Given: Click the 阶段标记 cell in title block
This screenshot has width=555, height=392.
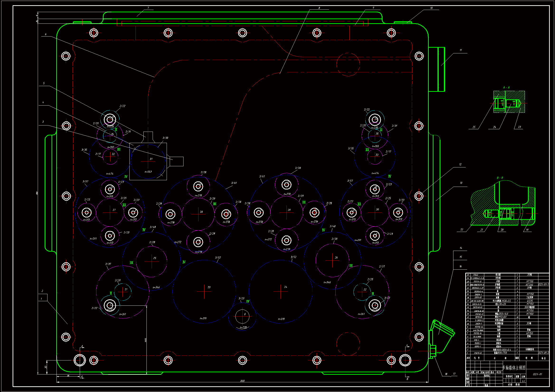Looking at the screenshot, I should click(x=510, y=377).
